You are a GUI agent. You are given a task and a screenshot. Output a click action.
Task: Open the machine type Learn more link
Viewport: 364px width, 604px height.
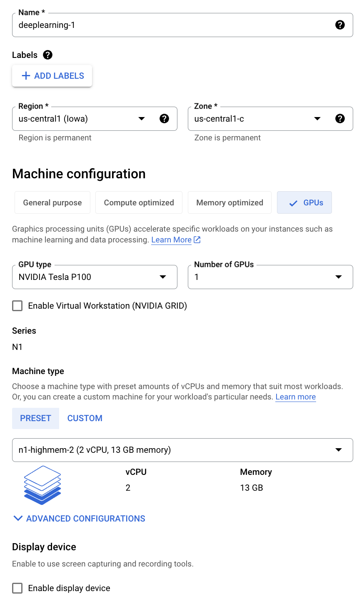pyautogui.click(x=295, y=397)
